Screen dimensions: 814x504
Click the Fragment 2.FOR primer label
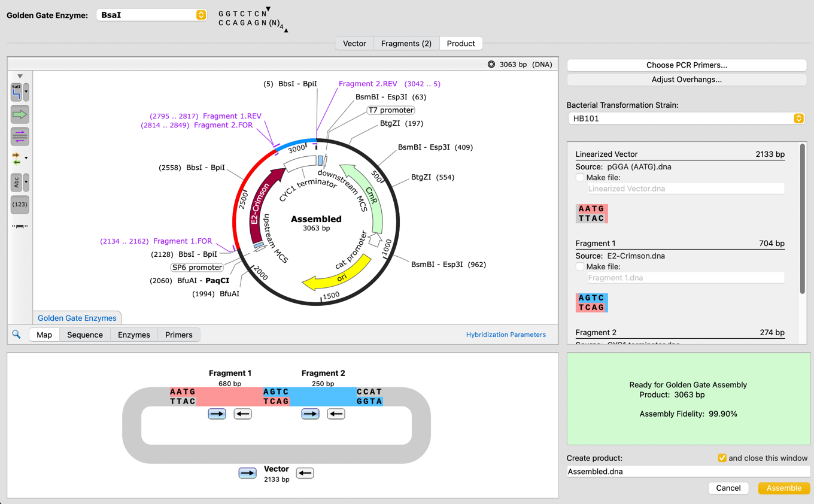click(197, 125)
